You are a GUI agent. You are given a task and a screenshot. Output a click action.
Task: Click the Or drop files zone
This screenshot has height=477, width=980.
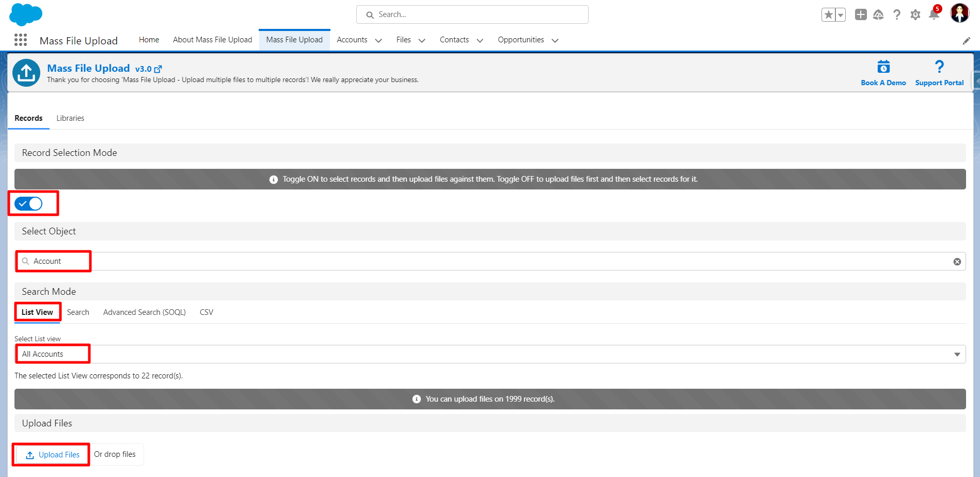[x=115, y=454]
